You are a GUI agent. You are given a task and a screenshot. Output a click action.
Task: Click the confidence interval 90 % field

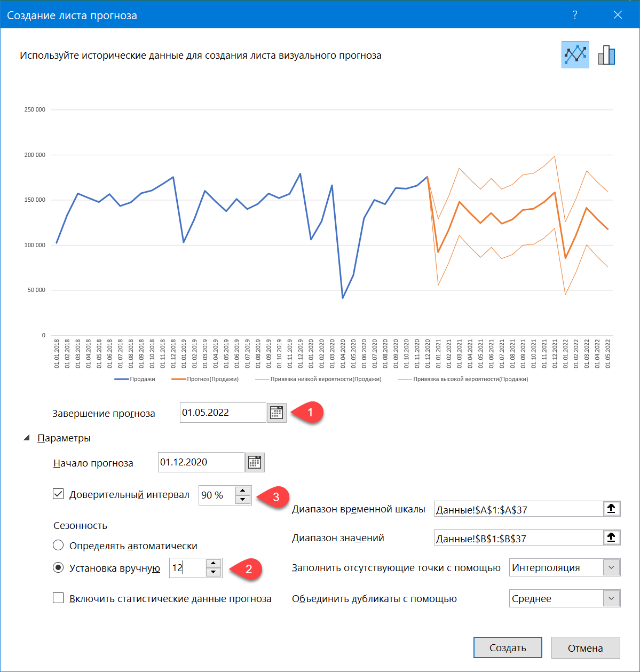217,495
